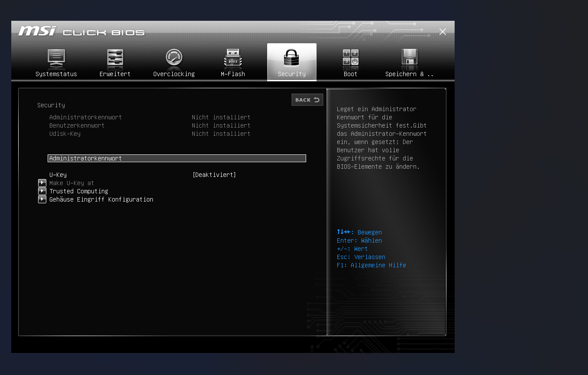Click the greyed Make U-Key at entry
The image size is (588, 375).
[x=72, y=183]
